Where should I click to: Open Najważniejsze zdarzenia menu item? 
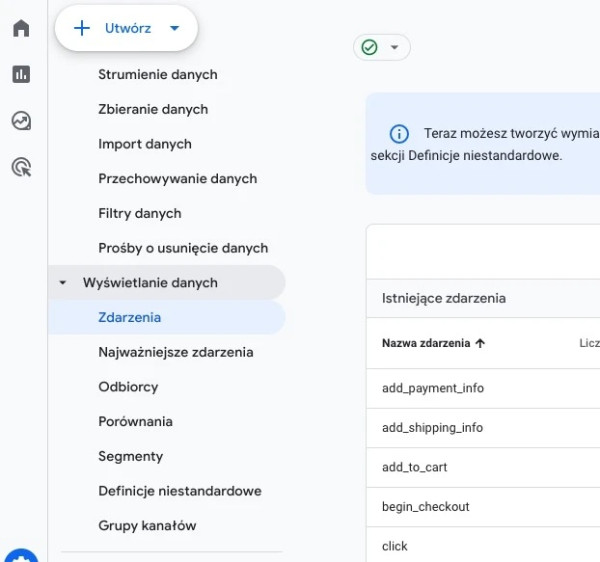[175, 352]
